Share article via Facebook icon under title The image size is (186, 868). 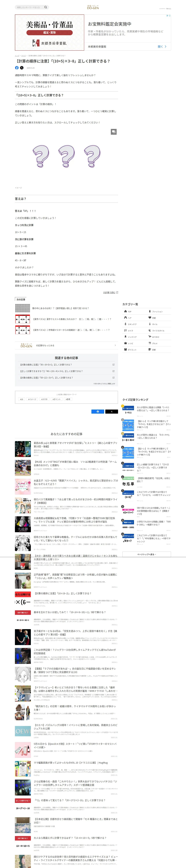17,68
